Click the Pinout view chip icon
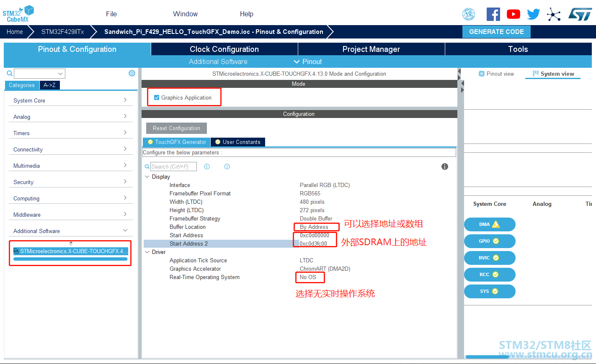Viewport: 596px width, 364px height. (482, 74)
